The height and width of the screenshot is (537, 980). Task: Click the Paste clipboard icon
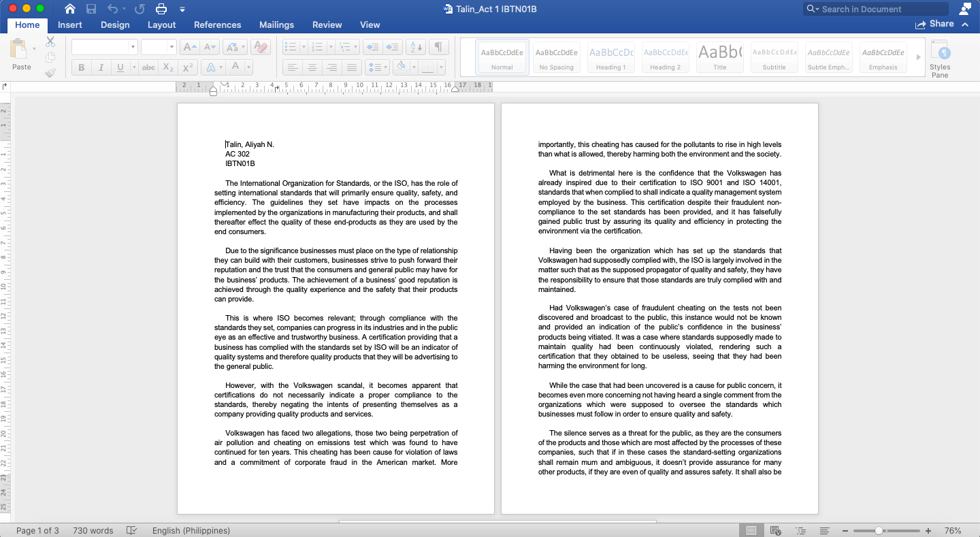tap(18, 49)
